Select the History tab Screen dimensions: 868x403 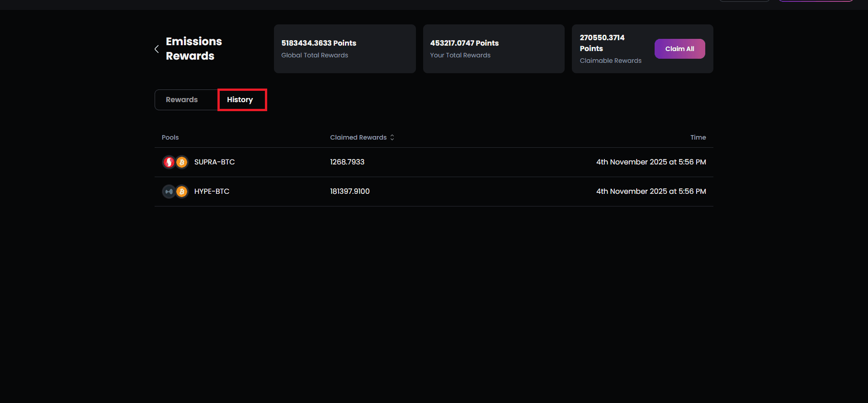tap(240, 100)
